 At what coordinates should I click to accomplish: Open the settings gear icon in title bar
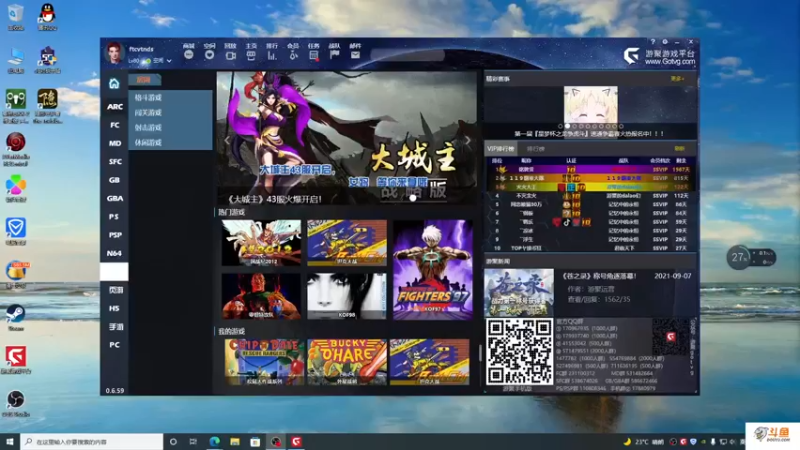665,42
